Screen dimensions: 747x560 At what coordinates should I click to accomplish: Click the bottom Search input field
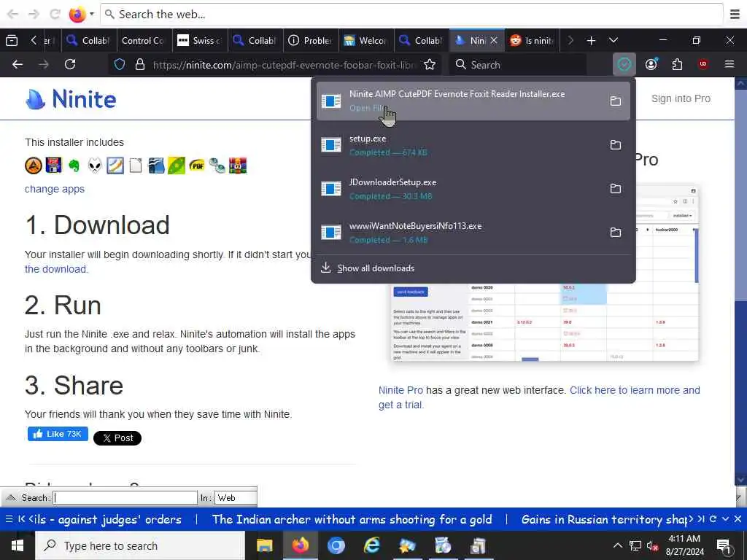tap(125, 497)
